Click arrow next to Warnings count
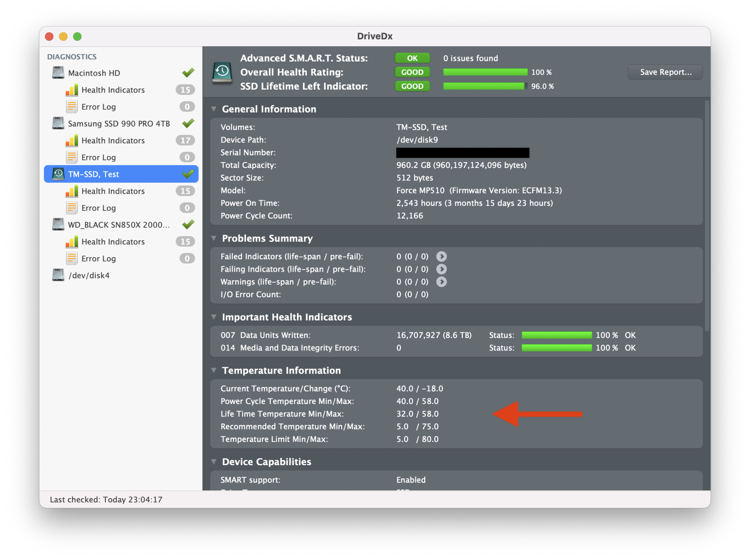This screenshot has height=560, width=750. pos(441,282)
